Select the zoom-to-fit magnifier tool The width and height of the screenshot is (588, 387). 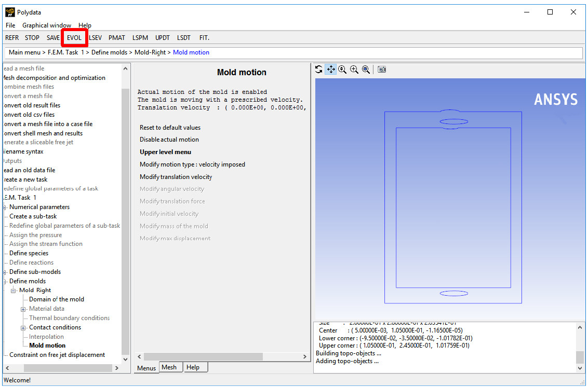[x=366, y=70]
